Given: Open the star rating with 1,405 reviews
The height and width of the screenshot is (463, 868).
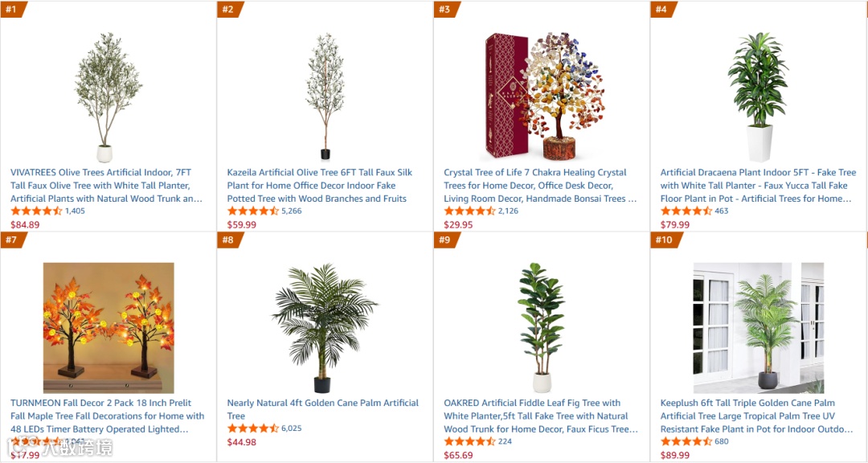Looking at the screenshot, I should click(x=36, y=211).
